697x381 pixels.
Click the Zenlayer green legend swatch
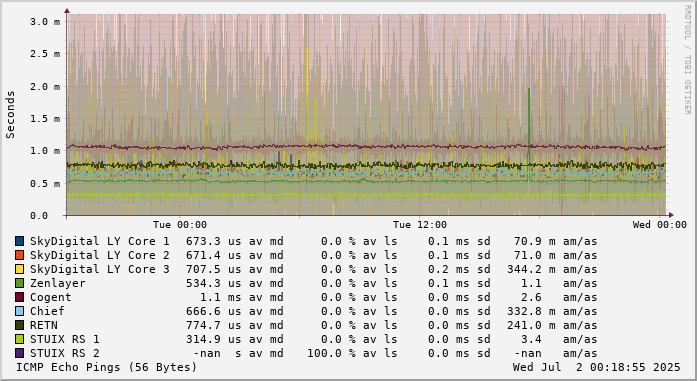click(20, 283)
